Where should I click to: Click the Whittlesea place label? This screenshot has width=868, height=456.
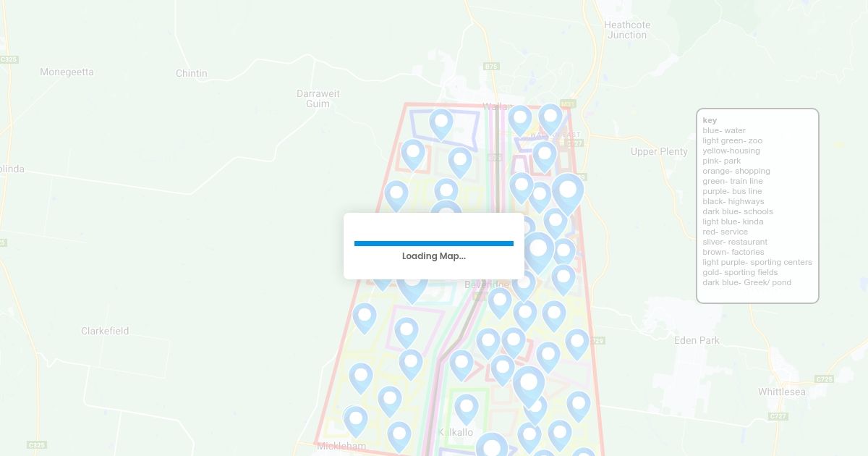tap(782, 392)
